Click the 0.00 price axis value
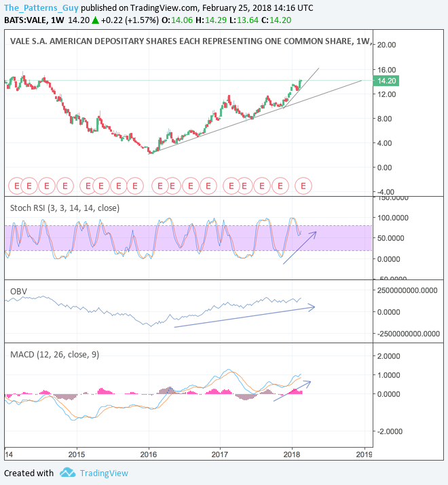 pos(384,168)
